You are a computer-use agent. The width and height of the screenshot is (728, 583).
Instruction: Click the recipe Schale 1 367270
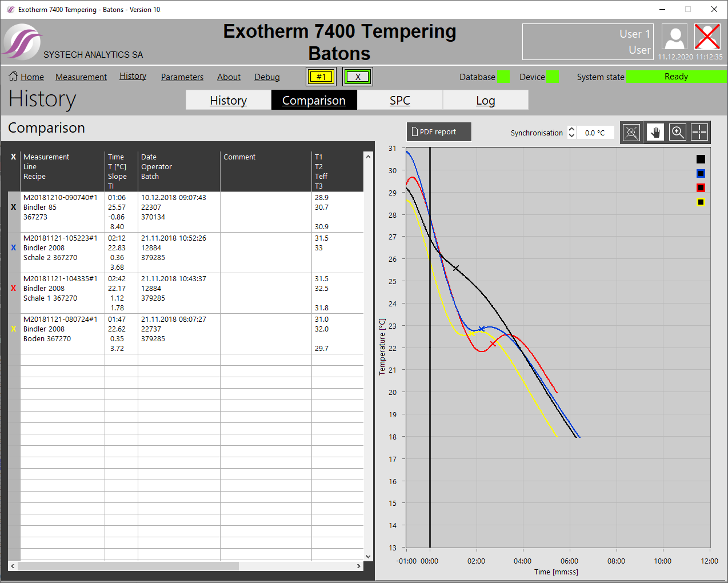pos(50,298)
